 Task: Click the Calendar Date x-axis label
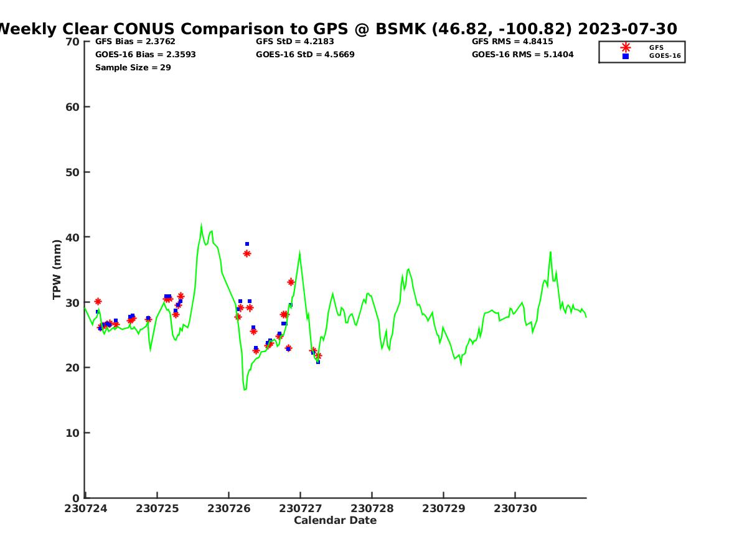tap(335, 521)
